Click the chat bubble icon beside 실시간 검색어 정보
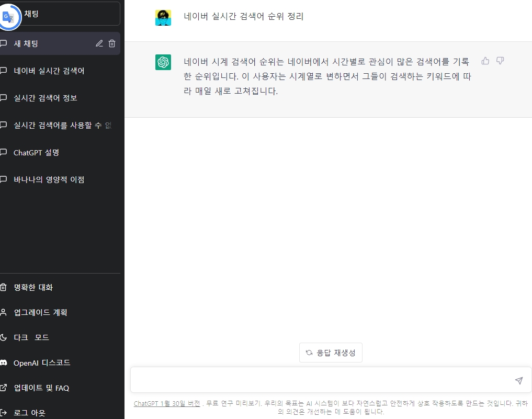This screenshot has width=532, height=419. click(x=3, y=98)
